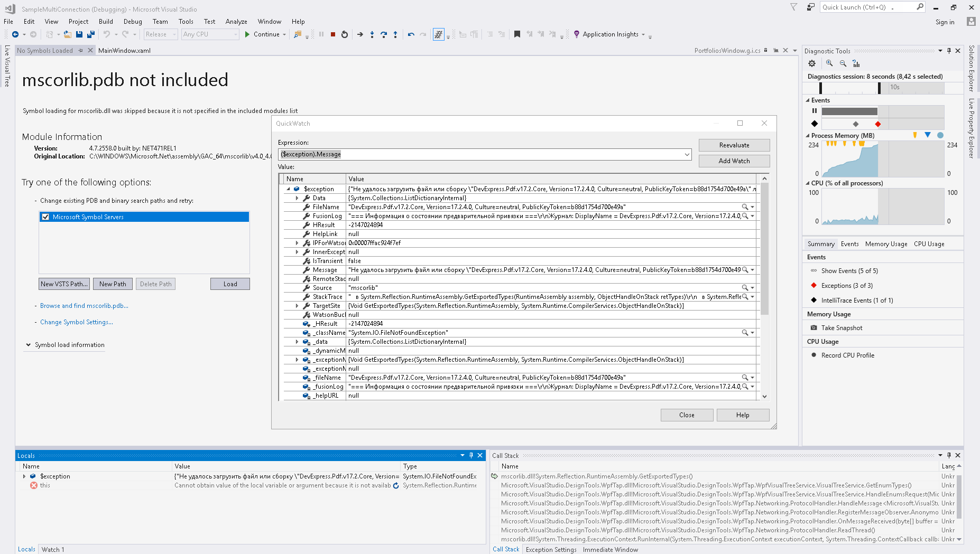Click the gray diamond event on timeline
The height and width of the screenshot is (554, 980).
pyautogui.click(x=856, y=124)
